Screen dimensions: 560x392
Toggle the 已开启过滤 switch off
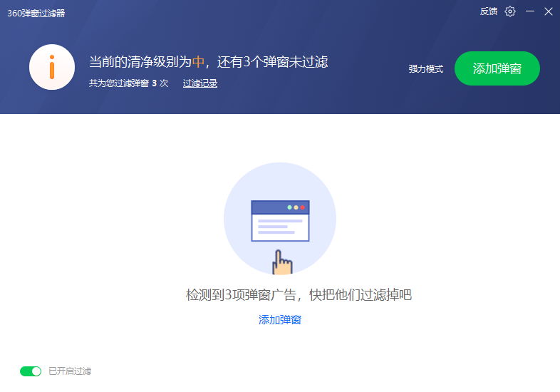pos(31,371)
